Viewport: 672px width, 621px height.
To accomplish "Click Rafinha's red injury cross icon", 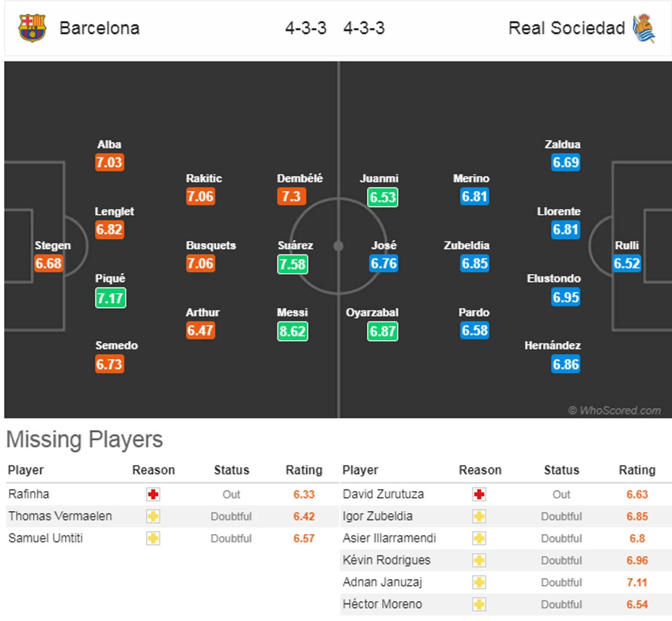I will tap(153, 494).
